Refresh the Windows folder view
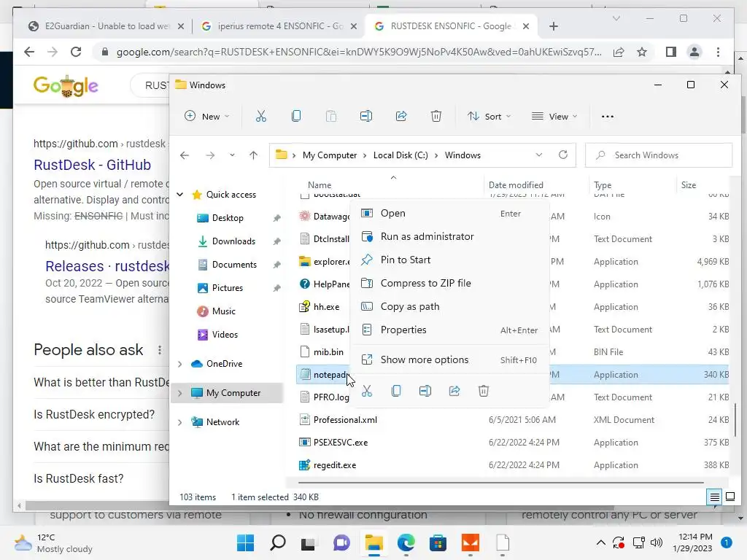 (563, 155)
